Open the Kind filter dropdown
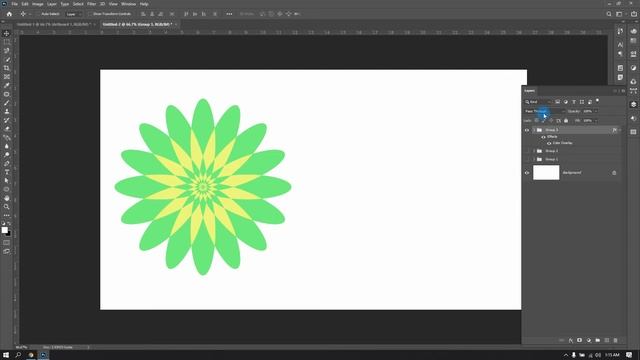The height and width of the screenshot is (360, 640). tap(538, 102)
